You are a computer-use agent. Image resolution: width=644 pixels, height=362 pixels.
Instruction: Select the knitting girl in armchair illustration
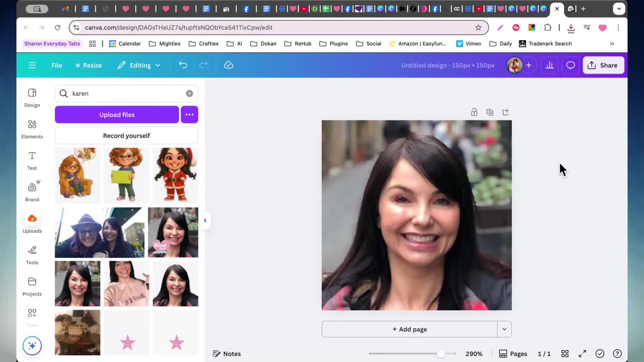click(77, 175)
